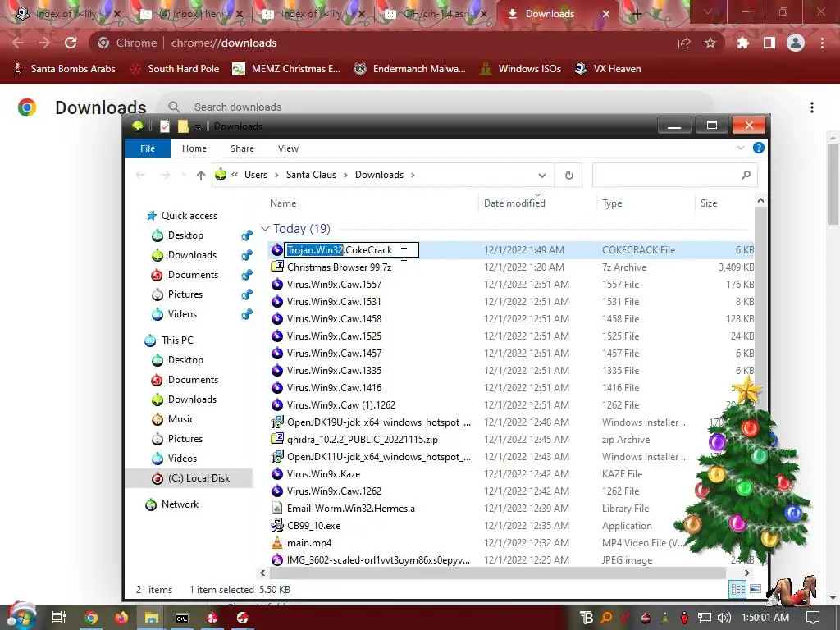Select Email-Worm.Win32.Hermes.a file
Viewport: 840px width, 630px height.
click(351, 508)
